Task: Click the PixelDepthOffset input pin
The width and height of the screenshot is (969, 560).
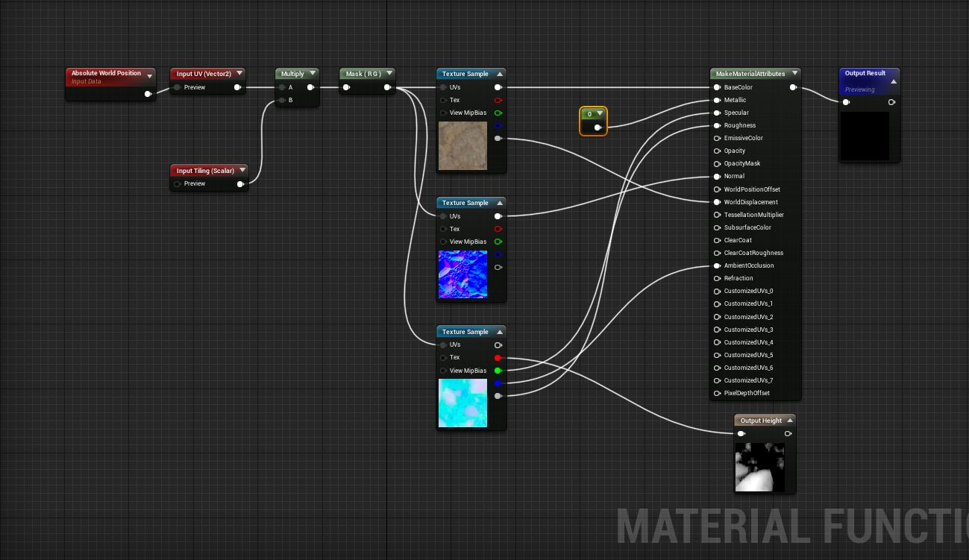Action: pyautogui.click(x=717, y=393)
